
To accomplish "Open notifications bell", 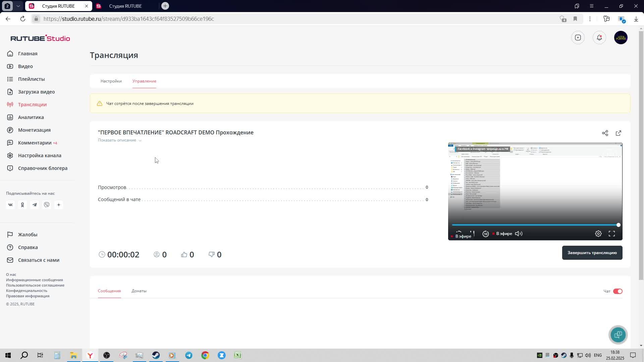I will [x=599, y=38].
